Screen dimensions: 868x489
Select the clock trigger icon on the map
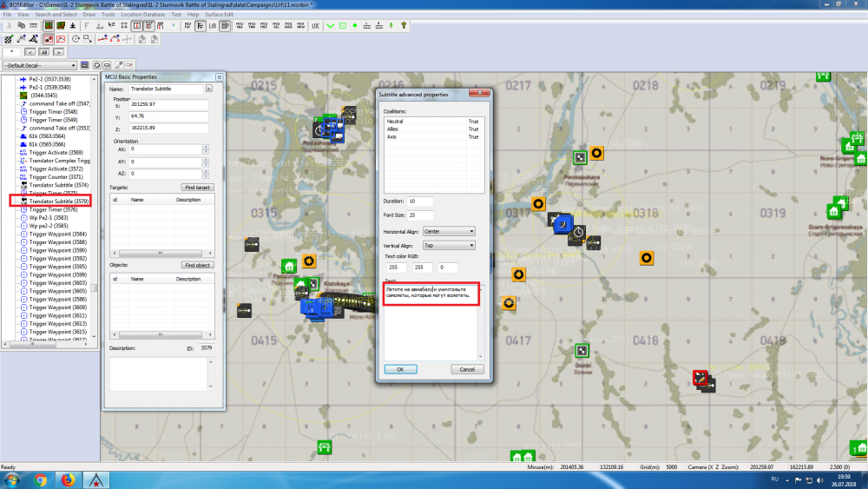[x=578, y=231]
